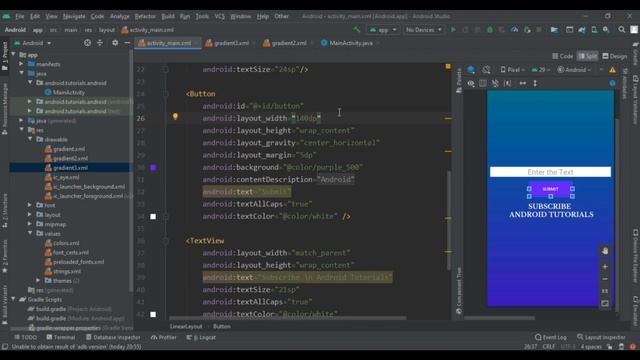Switch to MainActivity.java editor tab
The width and height of the screenshot is (640, 360).
tap(350, 43)
